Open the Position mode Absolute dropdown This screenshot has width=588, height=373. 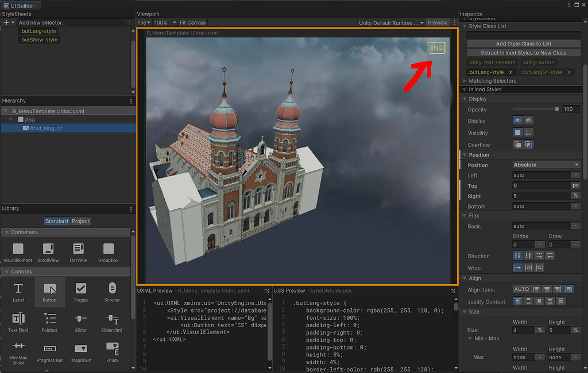[545, 165]
